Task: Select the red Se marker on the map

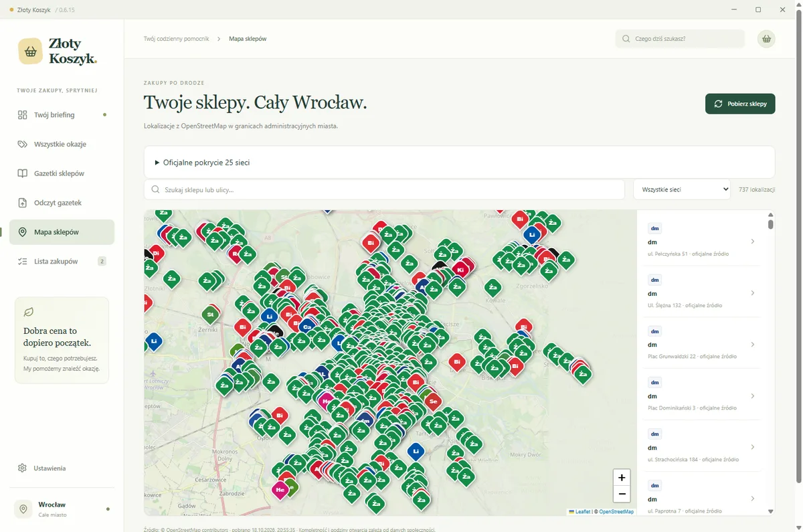Action: 433,402
